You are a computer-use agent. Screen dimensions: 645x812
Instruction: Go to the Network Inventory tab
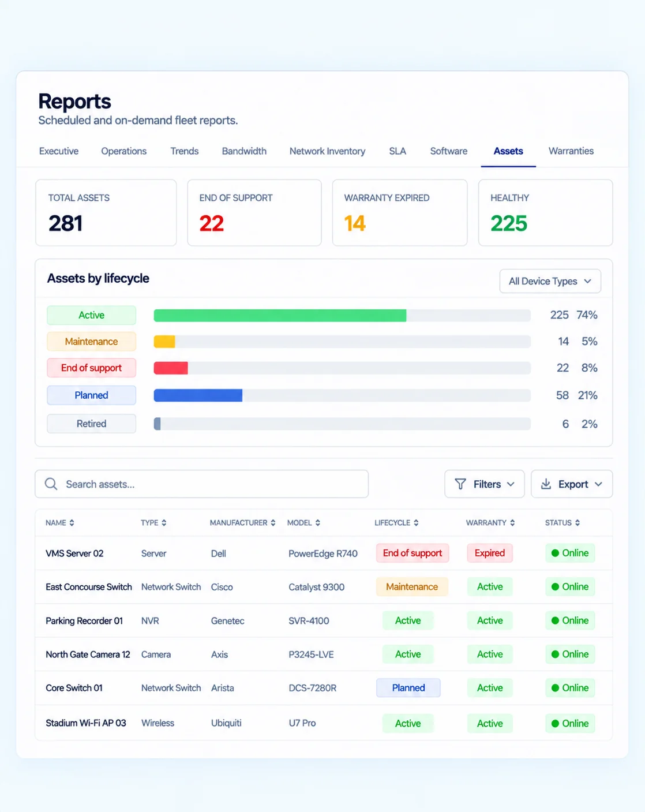pyautogui.click(x=327, y=151)
